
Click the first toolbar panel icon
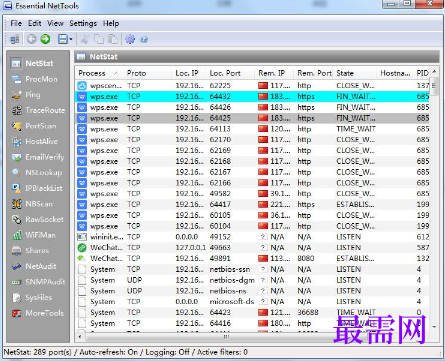[x=15, y=39]
